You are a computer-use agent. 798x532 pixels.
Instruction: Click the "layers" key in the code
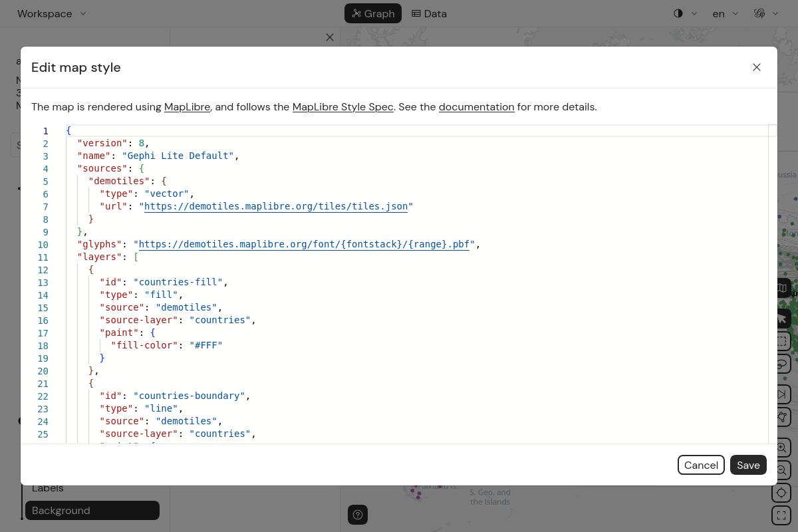pos(100,257)
